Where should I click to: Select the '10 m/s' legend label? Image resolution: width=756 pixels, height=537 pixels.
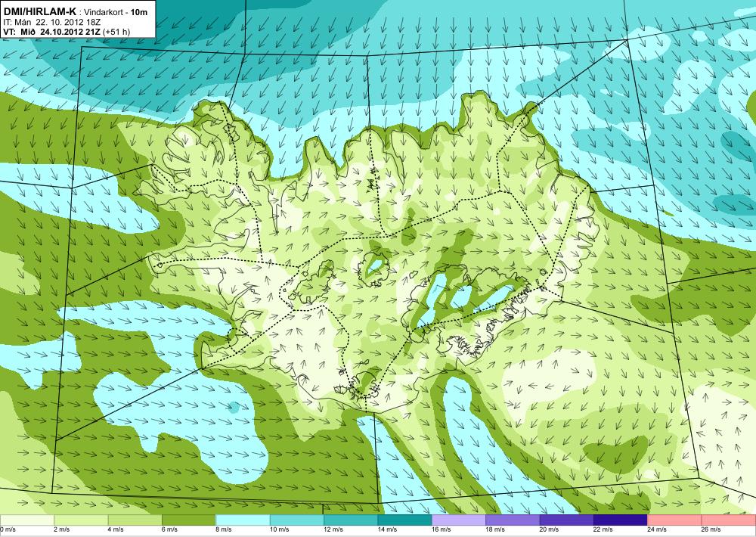tap(280, 529)
